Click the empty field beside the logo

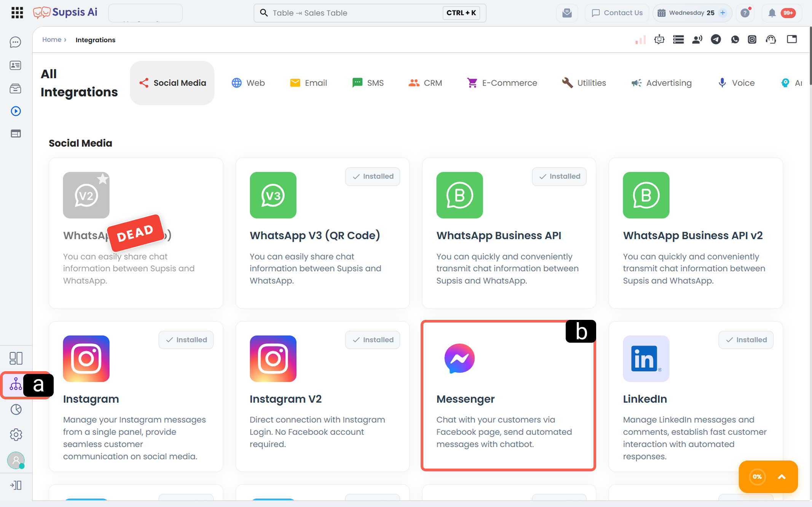(x=145, y=13)
